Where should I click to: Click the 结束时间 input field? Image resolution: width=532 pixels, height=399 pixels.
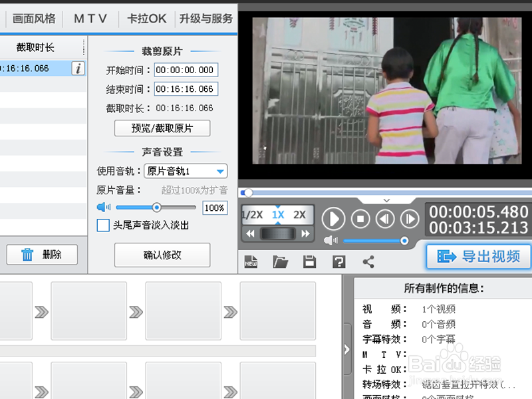tap(186, 89)
